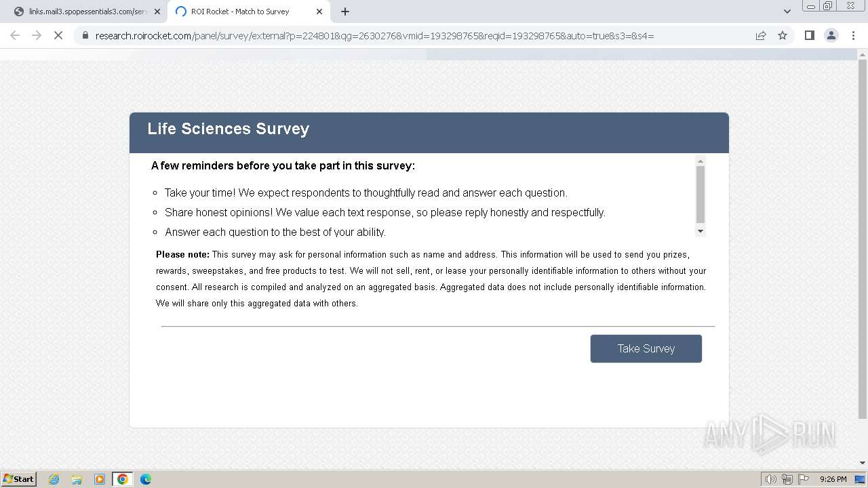Click the address bar URL
868x488 pixels.
coord(374,35)
